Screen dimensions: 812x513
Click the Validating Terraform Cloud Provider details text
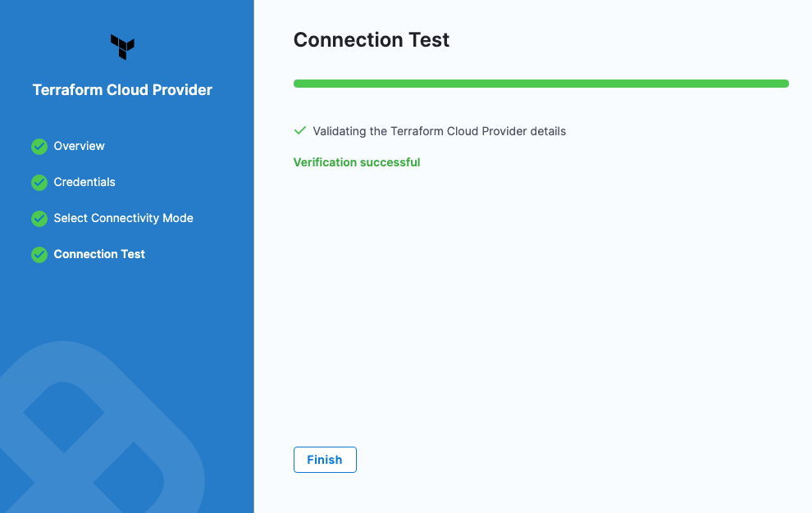(x=440, y=131)
